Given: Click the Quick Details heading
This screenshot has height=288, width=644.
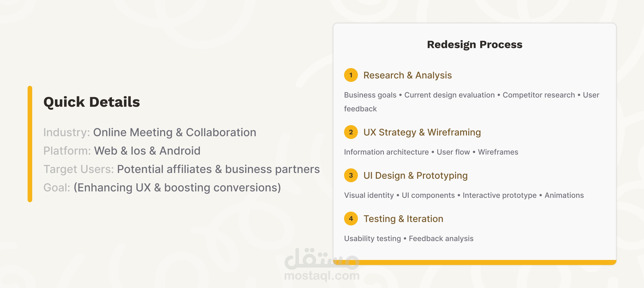Looking at the screenshot, I should [x=92, y=102].
